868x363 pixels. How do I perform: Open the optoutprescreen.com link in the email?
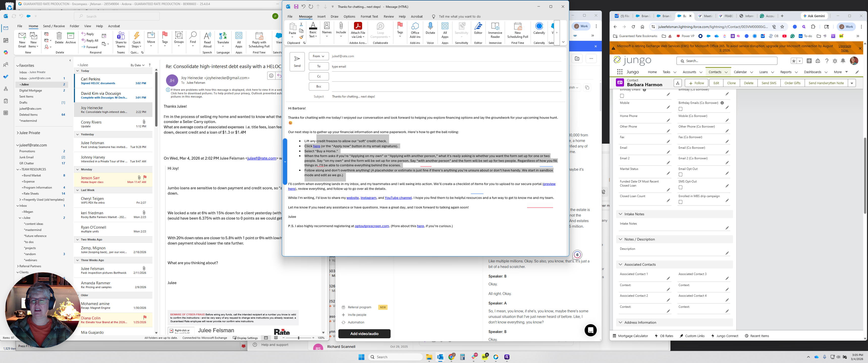click(x=371, y=226)
